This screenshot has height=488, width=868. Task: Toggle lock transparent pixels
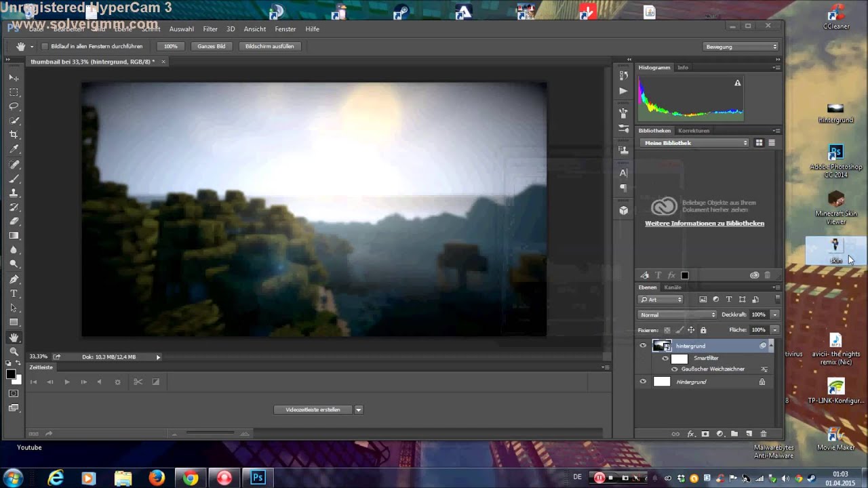pyautogui.click(x=667, y=330)
